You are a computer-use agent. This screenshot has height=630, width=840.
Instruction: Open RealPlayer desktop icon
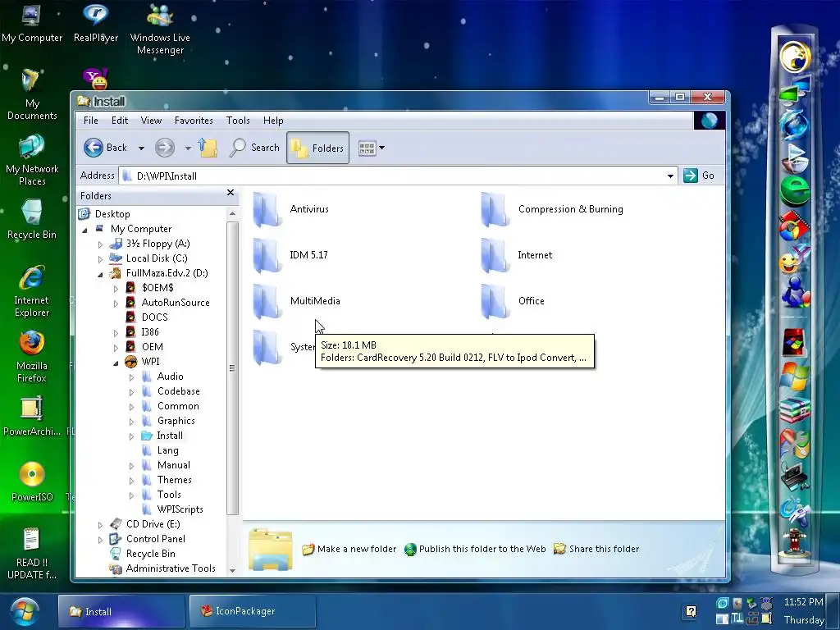point(96,24)
